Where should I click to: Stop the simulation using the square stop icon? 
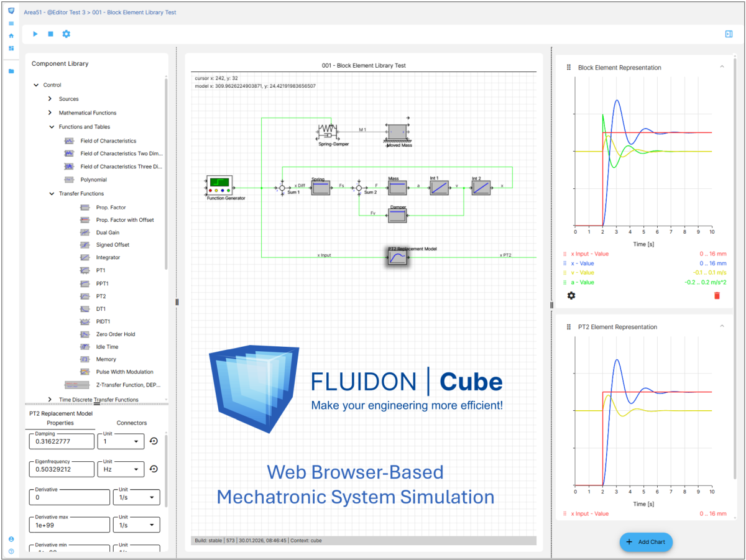pos(50,34)
